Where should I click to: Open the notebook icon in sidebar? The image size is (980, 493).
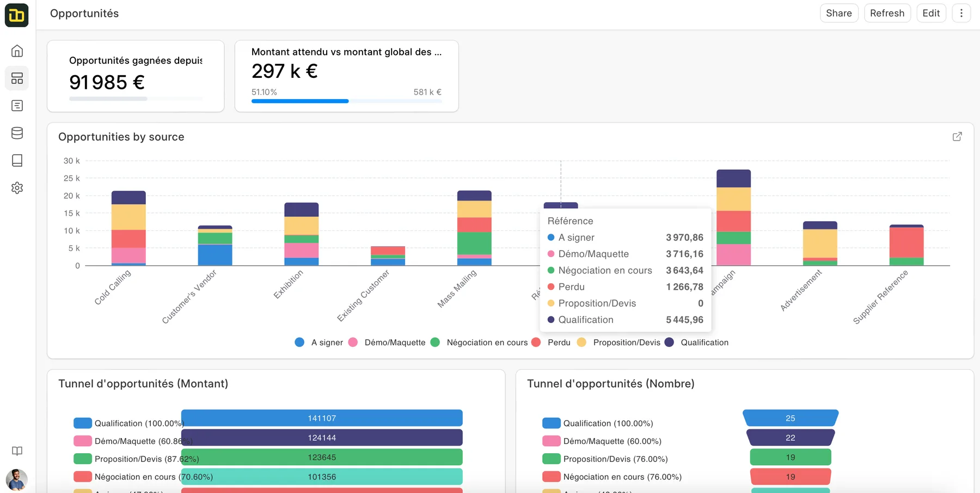click(17, 160)
